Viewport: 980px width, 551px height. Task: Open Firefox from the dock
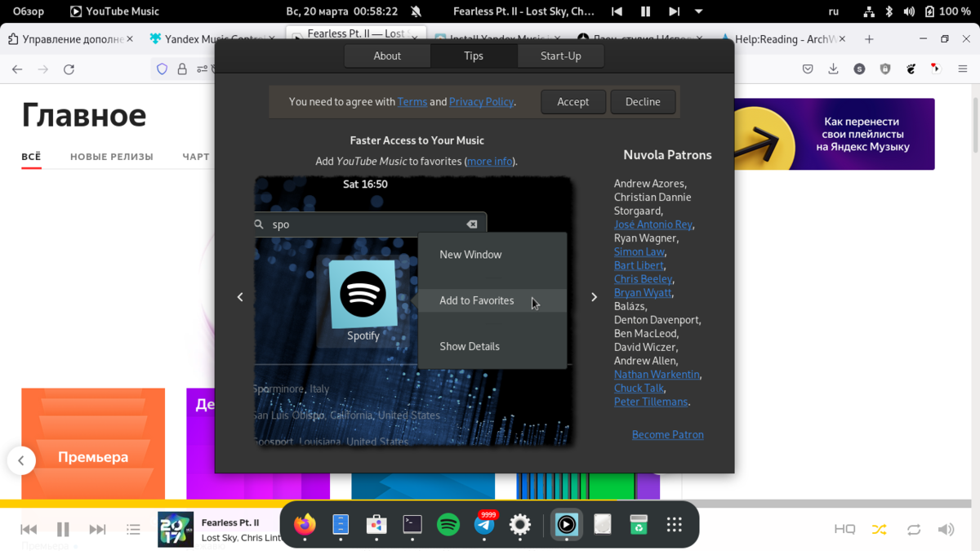tap(305, 525)
